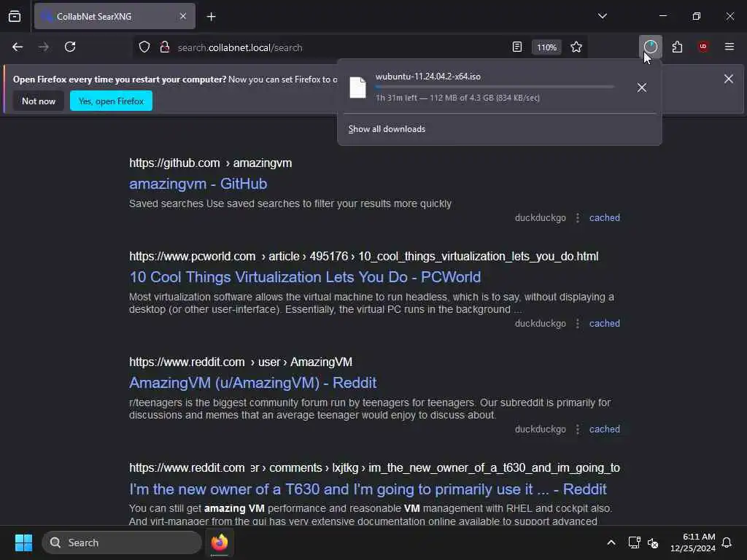Expand the list all tabs chevron

point(602,16)
